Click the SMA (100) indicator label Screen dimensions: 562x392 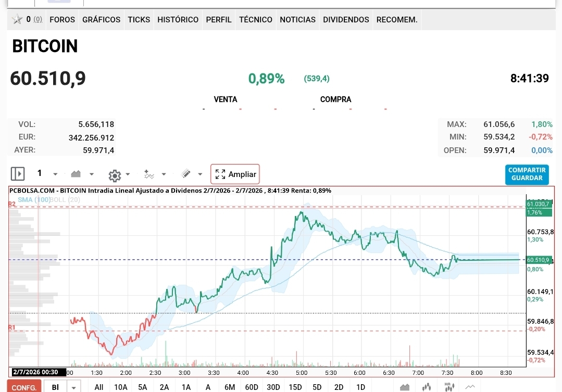34,199
